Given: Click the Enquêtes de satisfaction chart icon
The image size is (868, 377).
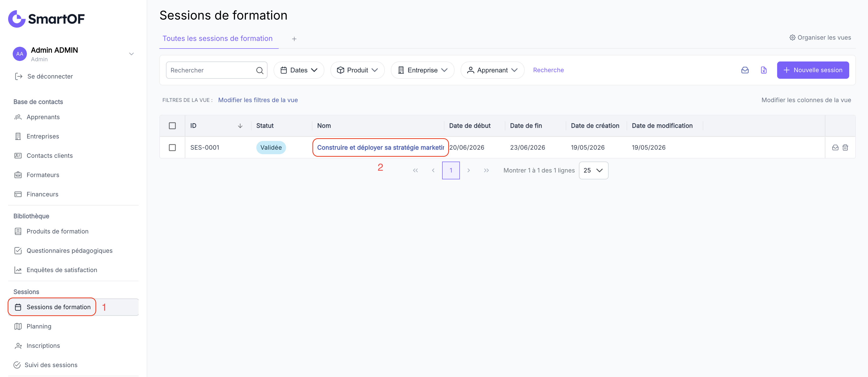Looking at the screenshot, I should (x=18, y=270).
